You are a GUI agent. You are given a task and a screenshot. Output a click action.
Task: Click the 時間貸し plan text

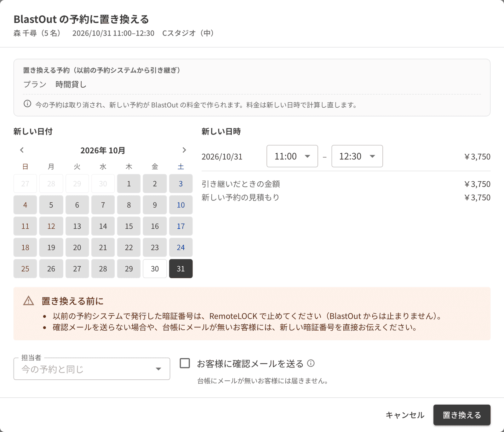pyautogui.click(x=71, y=84)
